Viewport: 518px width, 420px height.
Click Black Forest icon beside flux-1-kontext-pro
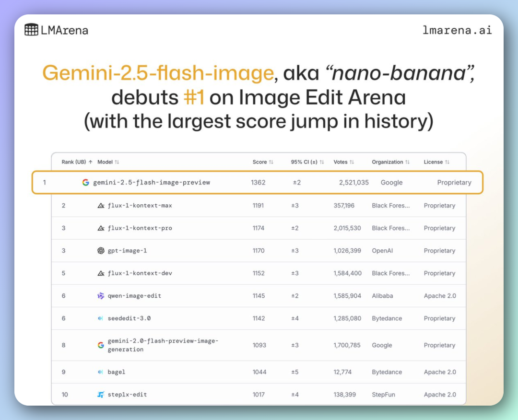click(x=101, y=228)
